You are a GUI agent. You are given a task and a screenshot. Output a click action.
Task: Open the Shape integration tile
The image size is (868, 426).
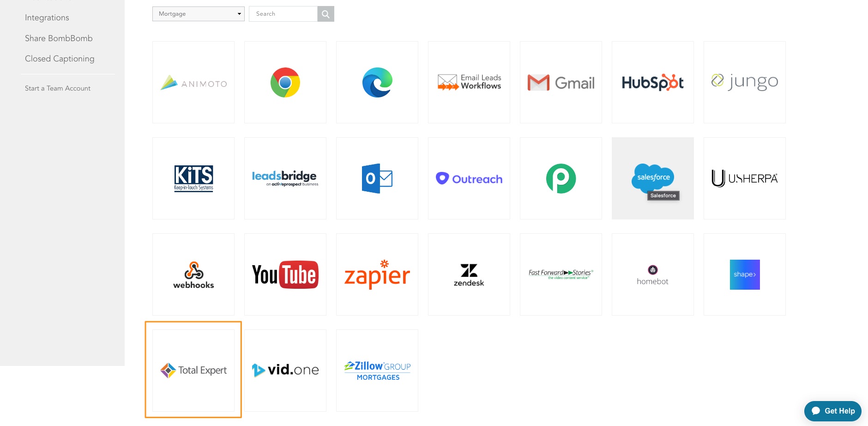pos(745,274)
